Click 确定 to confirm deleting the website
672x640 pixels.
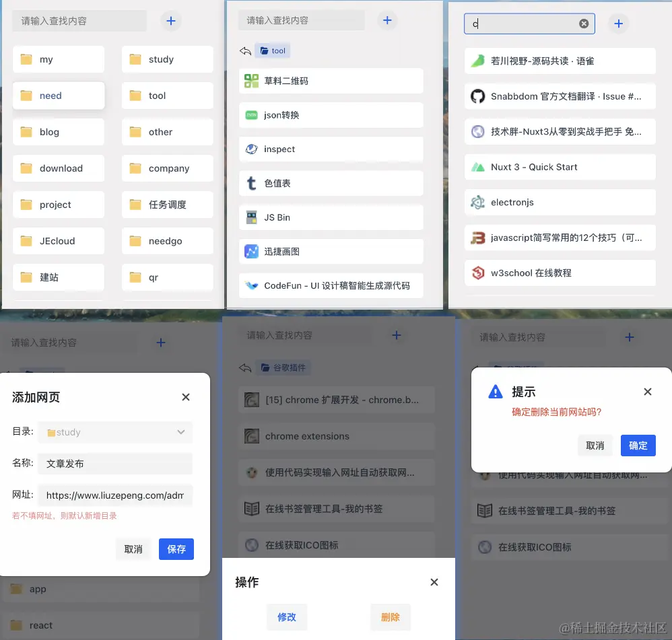[x=638, y=446]
